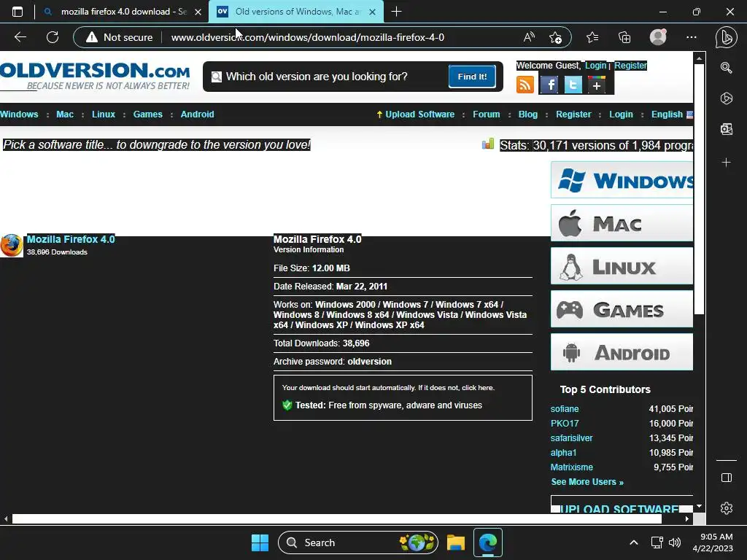This screenshot has width=747, height=560.
Task: Open the tab actions menu icon
Action: (x=18, y=12)
